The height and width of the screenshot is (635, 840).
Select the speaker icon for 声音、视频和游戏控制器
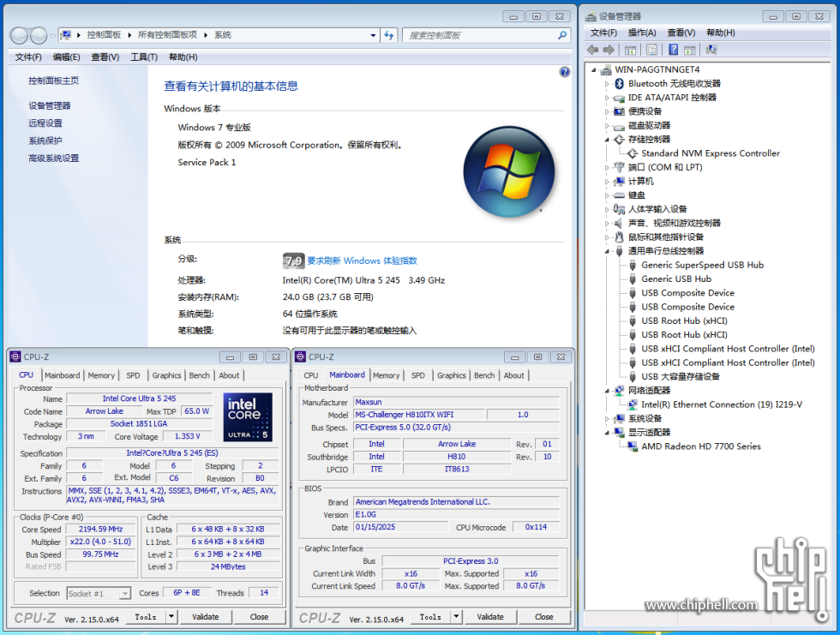pos(619,224)
